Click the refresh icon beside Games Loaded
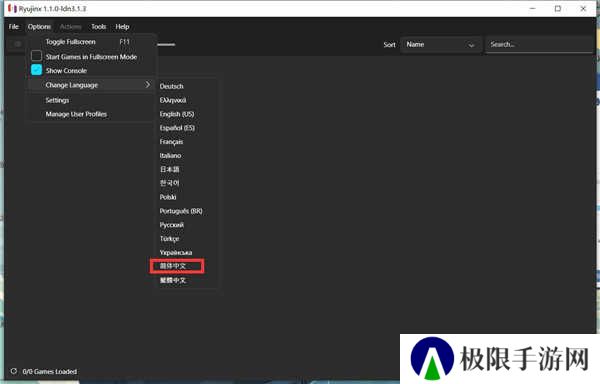The height and width of the screenshot is (384, 600). [x=14, y=371]
